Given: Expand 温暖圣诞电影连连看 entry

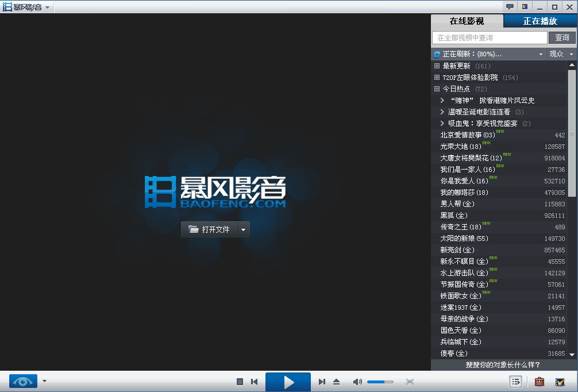Looking at the screenshot, I should (442, 112).
